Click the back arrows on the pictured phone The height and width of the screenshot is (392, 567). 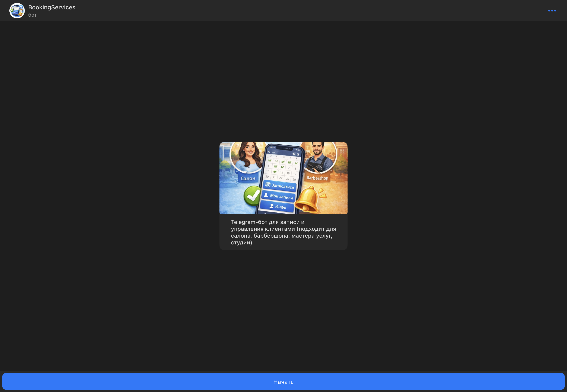pos(269,152)
